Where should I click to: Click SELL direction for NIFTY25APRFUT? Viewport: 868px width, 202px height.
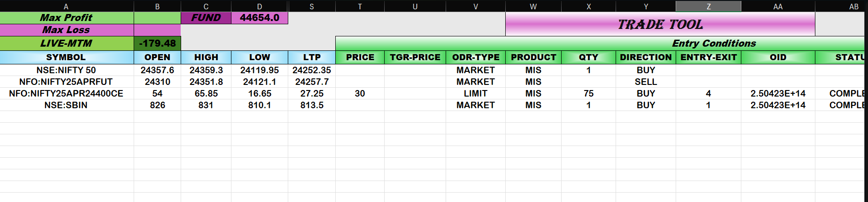click(646, 82)
